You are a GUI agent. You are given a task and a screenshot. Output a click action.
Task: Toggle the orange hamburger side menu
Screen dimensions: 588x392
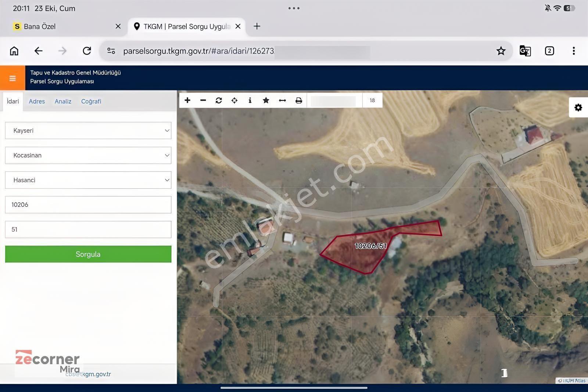click(12, 78)
